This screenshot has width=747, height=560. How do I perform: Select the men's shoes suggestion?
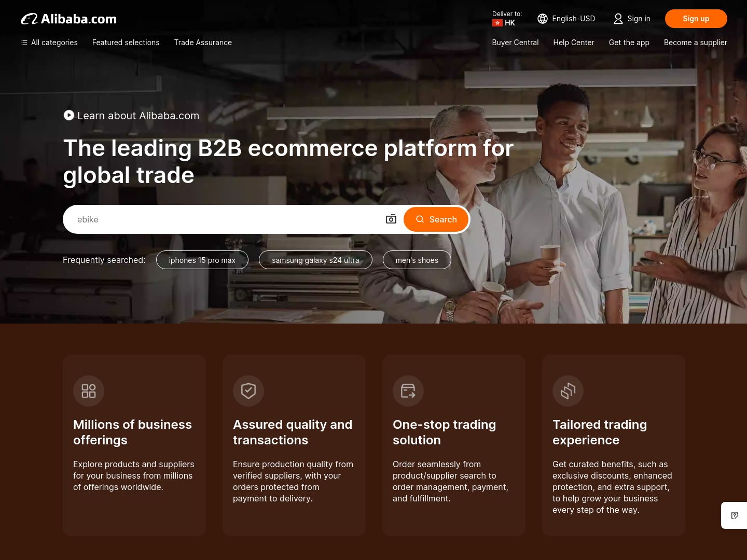click(x=417, y=260)
